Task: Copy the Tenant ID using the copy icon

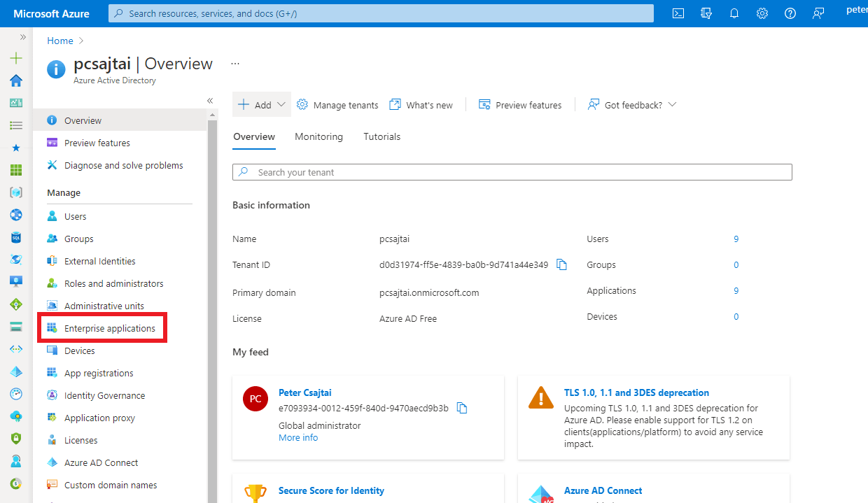Action: 561,264
